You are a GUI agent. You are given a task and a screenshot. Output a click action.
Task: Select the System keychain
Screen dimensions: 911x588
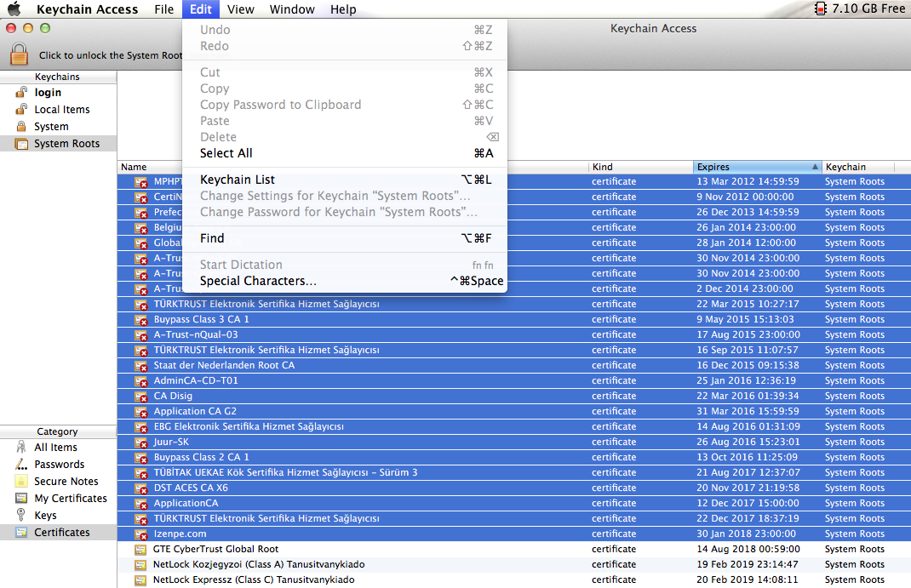pos(58,127)
